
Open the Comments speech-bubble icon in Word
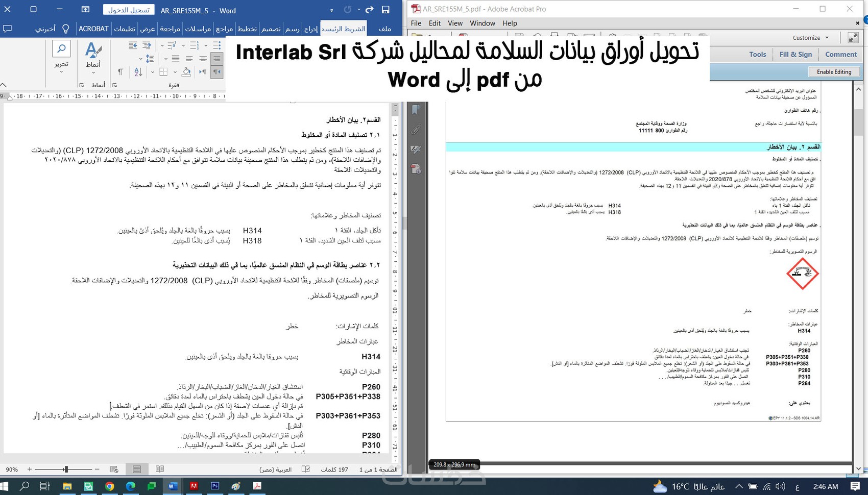tap(8, 29)
